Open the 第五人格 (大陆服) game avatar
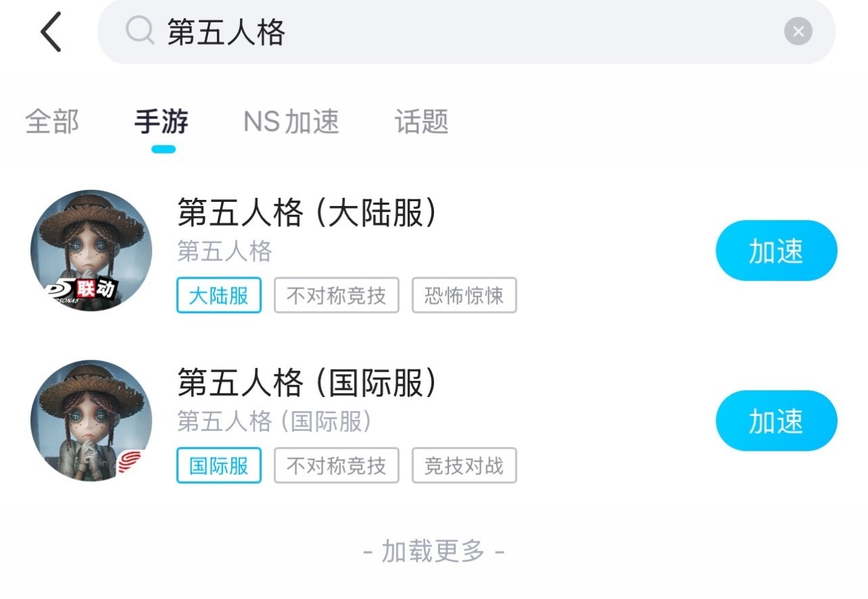The width and height of the screenshot is (868, 599). click(92, 251)
